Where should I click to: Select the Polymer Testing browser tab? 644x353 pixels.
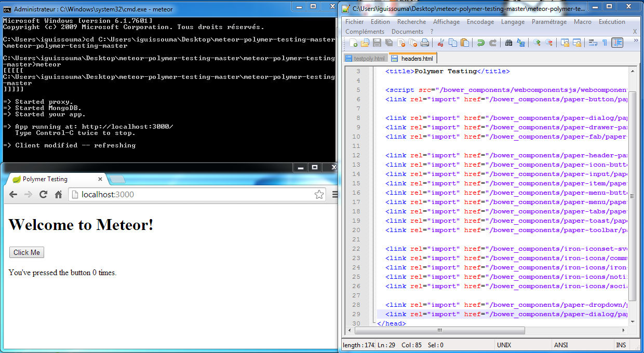point(56,179)
